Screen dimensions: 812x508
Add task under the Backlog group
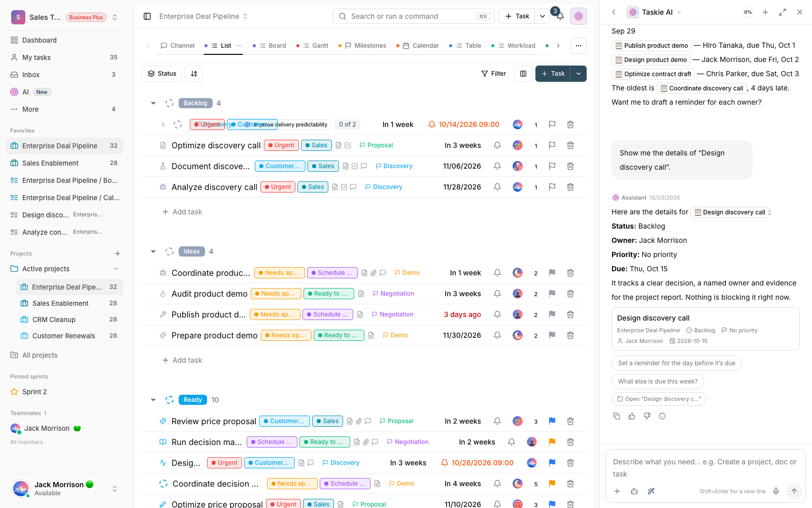tap(182, 212)
